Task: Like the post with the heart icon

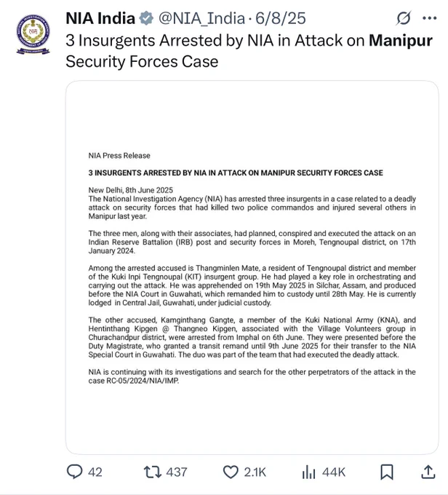Action: (x=231, y=472)
